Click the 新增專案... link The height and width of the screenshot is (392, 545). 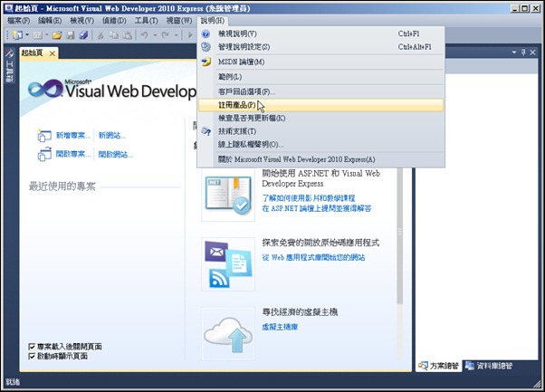point(73,135)
